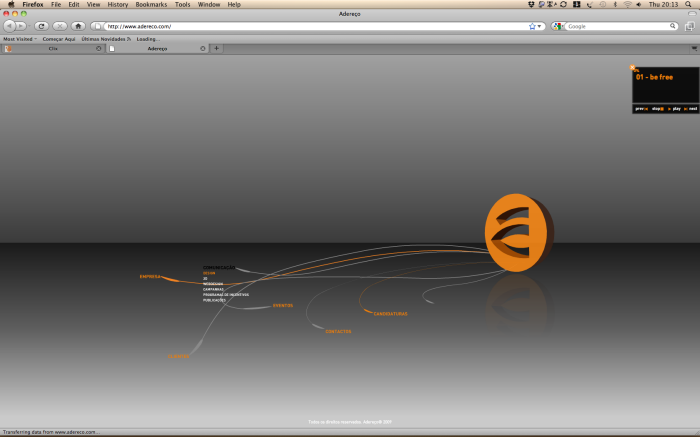
Task: Open the Firefox application menu
Action: click(x=33, y=4)
